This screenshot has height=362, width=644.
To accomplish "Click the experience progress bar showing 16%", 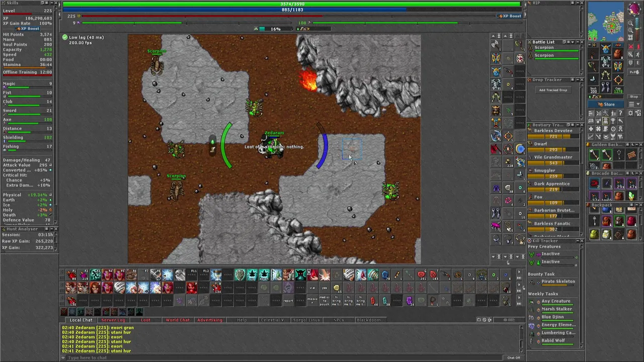I will tap(276, 29).
